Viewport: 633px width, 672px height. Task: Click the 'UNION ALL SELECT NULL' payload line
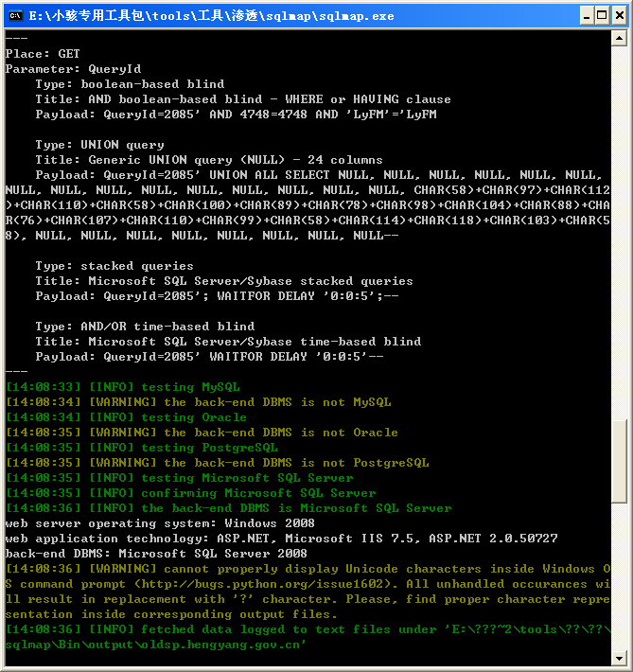tap(319, 175)
